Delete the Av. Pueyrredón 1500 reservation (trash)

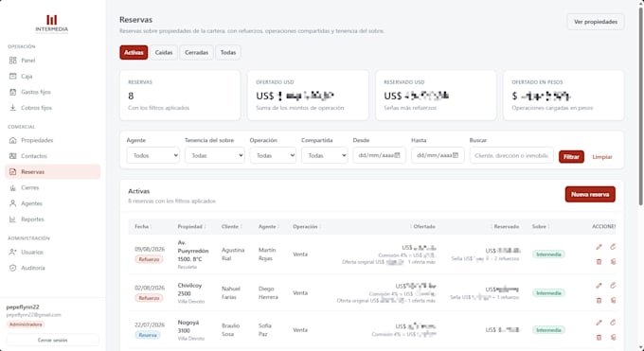[x=599, y=261]
